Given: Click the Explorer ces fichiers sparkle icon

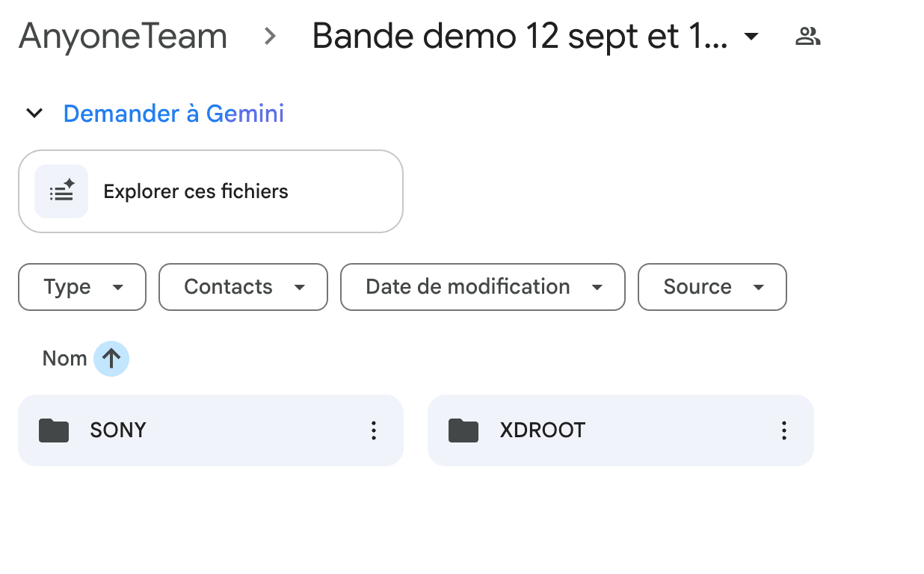Looking at the screenshot, I should click(61, 191).
